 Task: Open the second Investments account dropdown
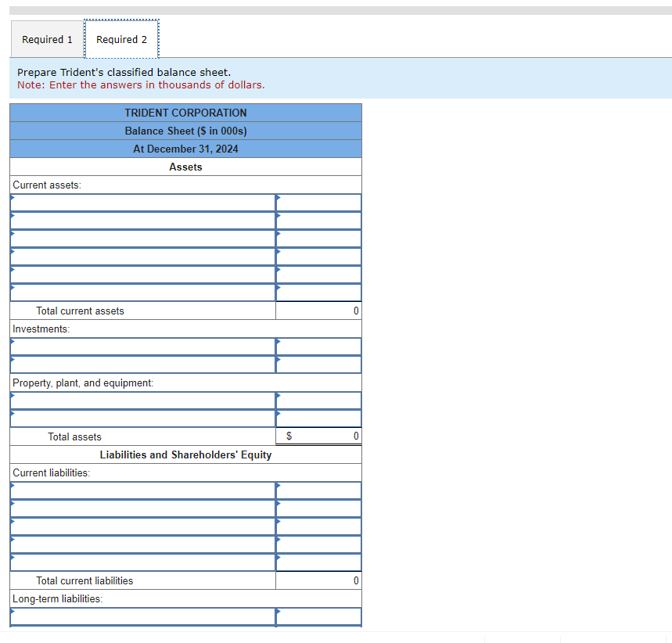pyautogui.click(x=142, y=364)
